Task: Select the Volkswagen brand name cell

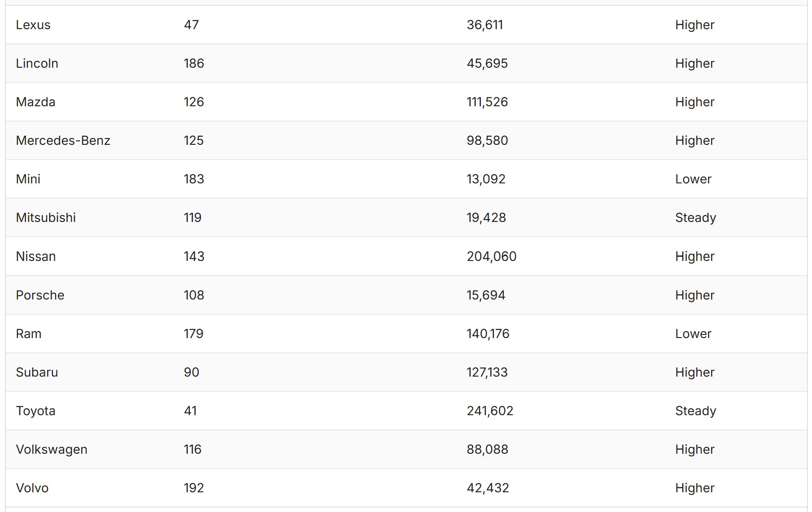Action: coord(52,449)
